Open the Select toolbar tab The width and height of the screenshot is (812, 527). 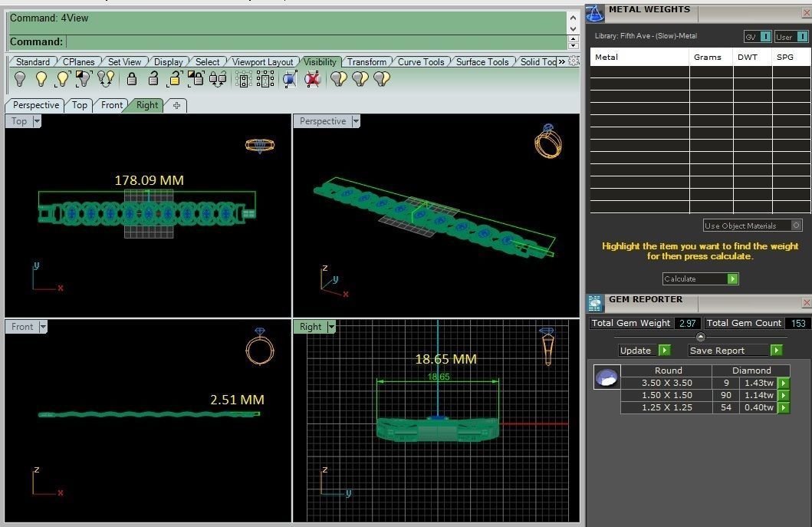coord(207,61)
